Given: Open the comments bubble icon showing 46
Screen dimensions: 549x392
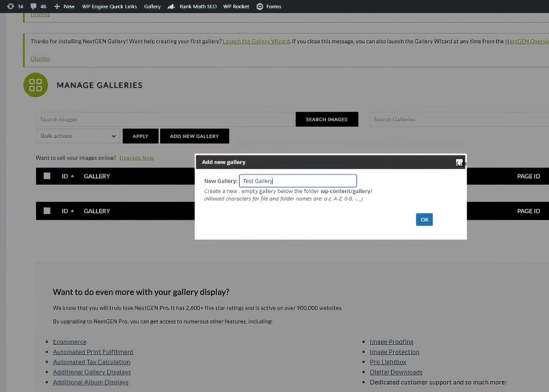Looking at the screenshot, I should click(33, 6).
